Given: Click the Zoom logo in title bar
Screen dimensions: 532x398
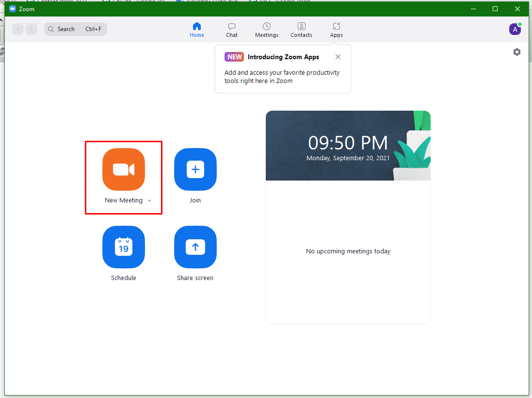Looking at the screenshot, I should [x=13, y=9].
